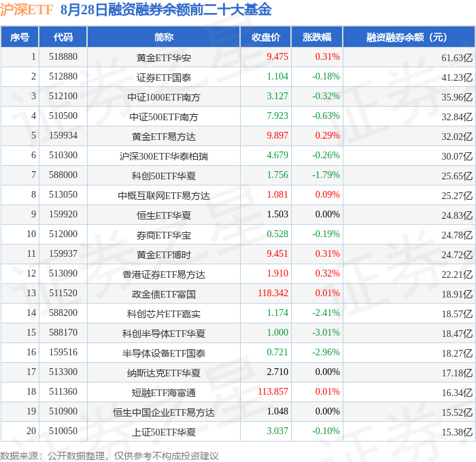This screenshot has width=476, height=462.
Task: Click the 沪深ETF orange title text
Action: click(27, 10)
